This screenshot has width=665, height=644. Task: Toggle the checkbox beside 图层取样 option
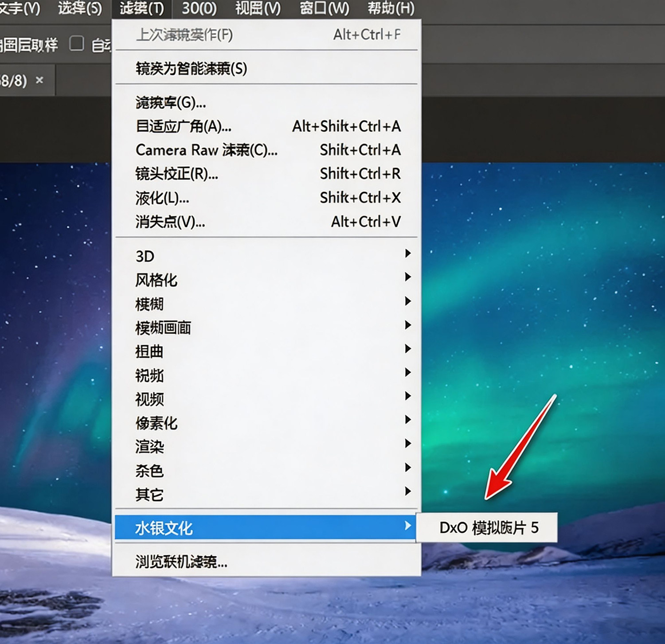[x=77, y=43]
